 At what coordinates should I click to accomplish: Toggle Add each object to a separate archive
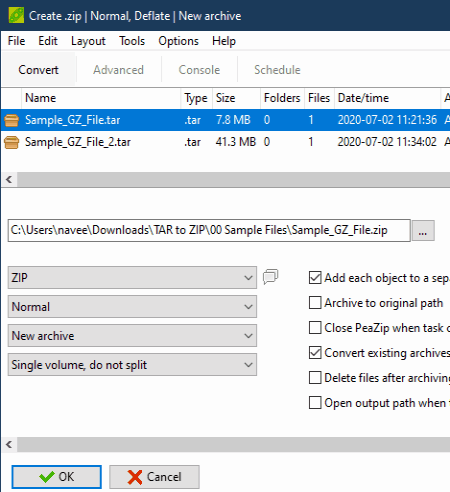315,277
